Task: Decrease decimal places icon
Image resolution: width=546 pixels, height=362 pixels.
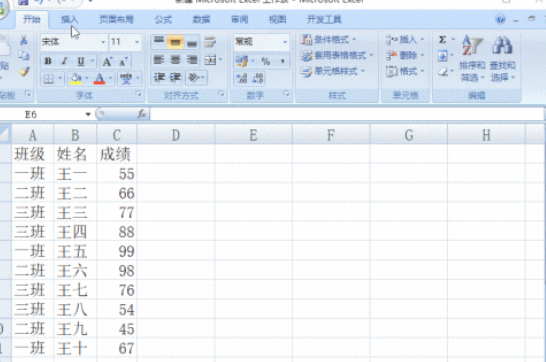Action: point(258,78)
